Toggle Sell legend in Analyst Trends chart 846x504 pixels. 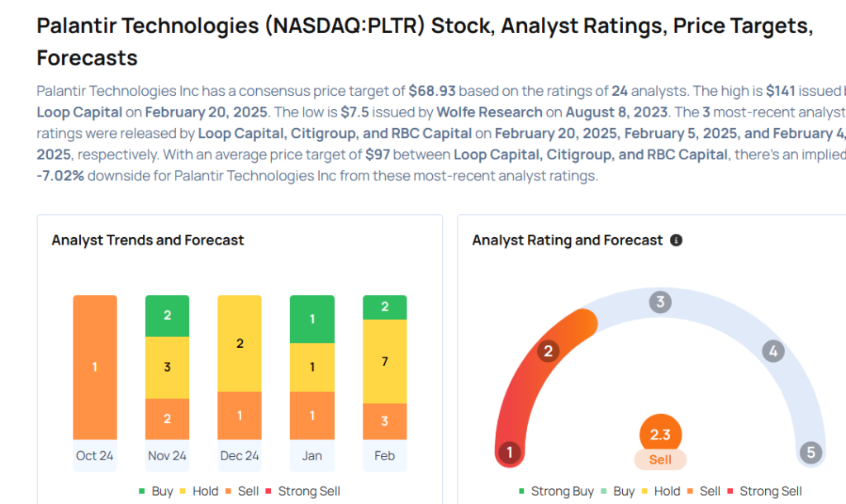[x=240, y=491]
